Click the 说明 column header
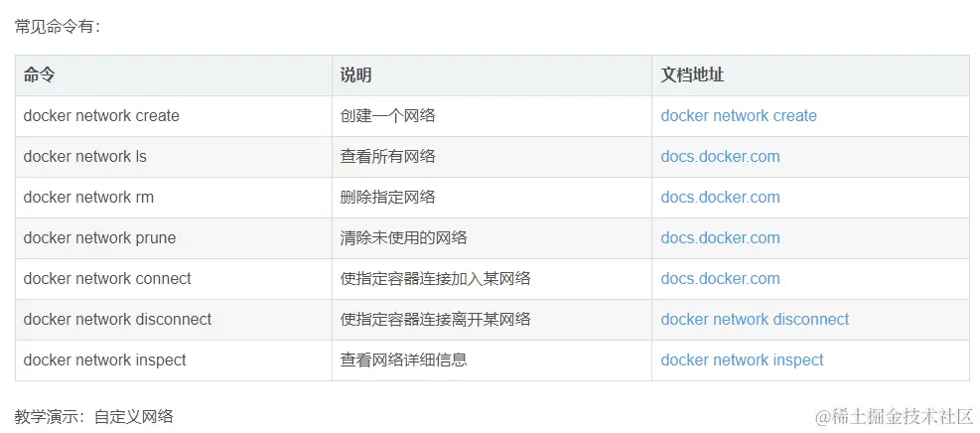 coord(356,75)
